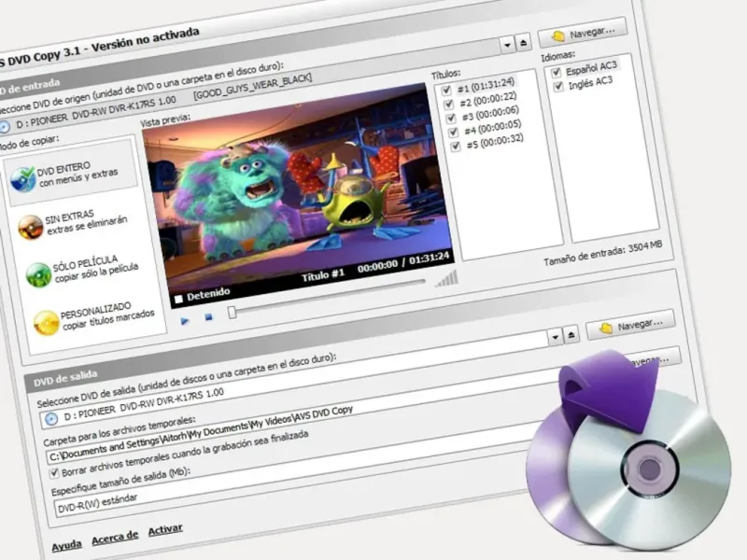This screenshot has height=560, width=747.
Task: Click the GOOD_GUYS_WEAR_BLACK disc label
Action: coord(252,87)
